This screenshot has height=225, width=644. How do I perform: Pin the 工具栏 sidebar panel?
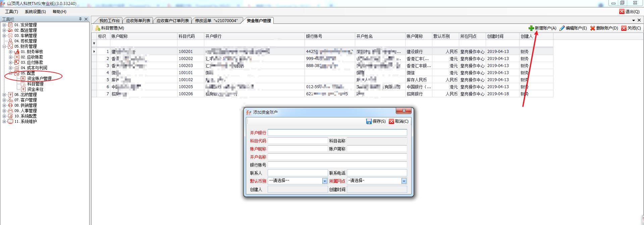coord(80,19)
